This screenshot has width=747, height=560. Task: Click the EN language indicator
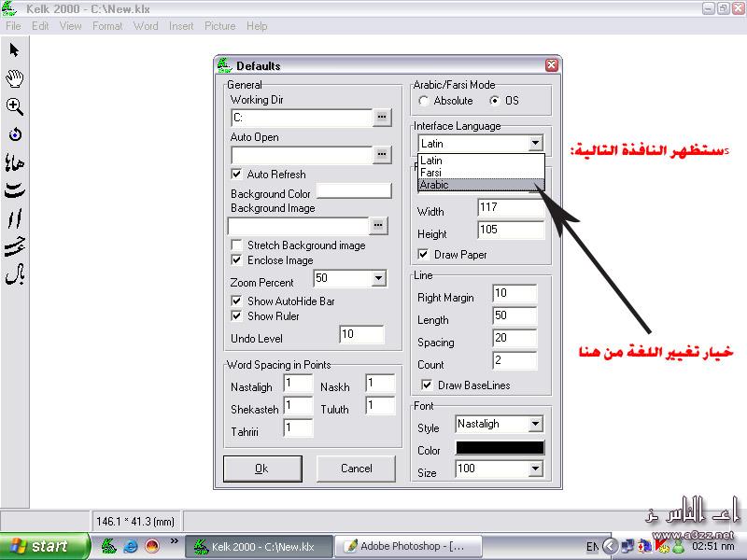click(x=592, y=546)
